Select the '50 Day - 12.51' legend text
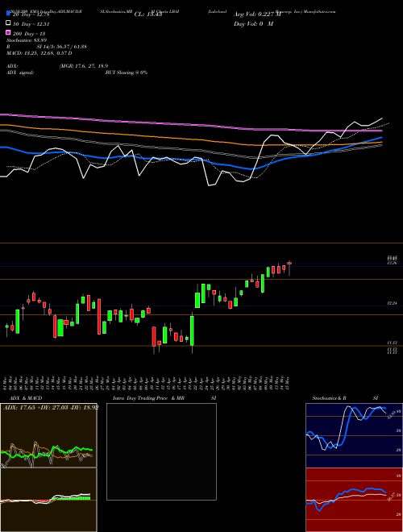This screenshot has width=403, height=532. point(31,23)
